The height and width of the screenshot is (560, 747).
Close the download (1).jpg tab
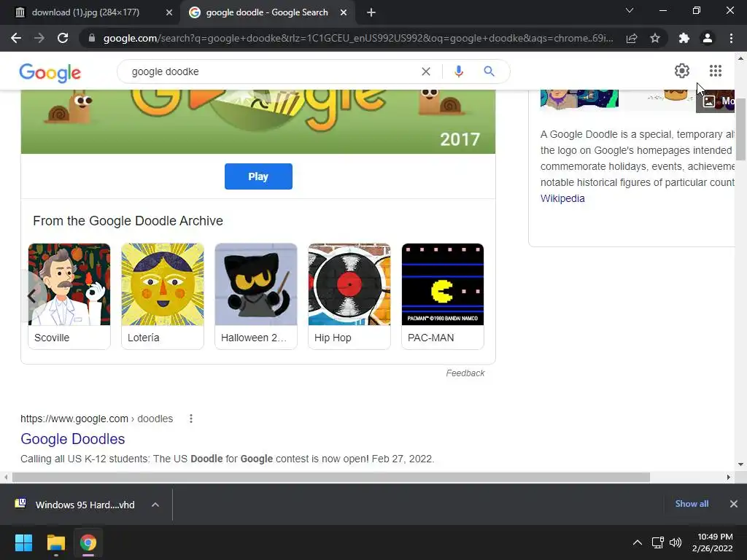(x=169, y=12)
